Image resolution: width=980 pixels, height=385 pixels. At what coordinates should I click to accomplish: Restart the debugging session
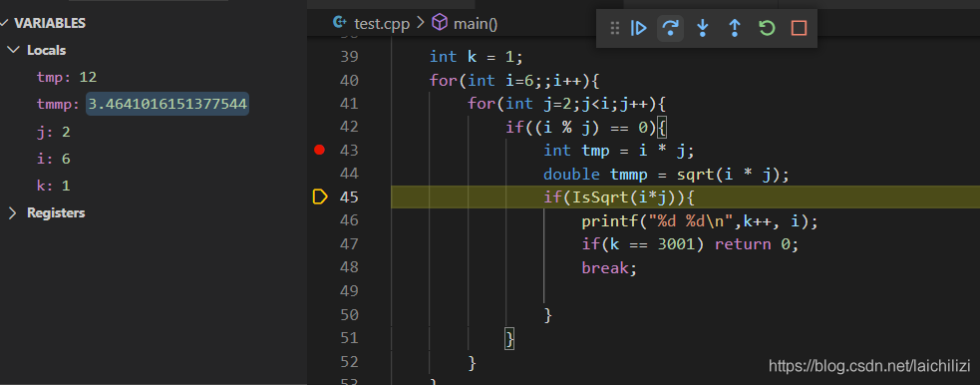(767, 28)
